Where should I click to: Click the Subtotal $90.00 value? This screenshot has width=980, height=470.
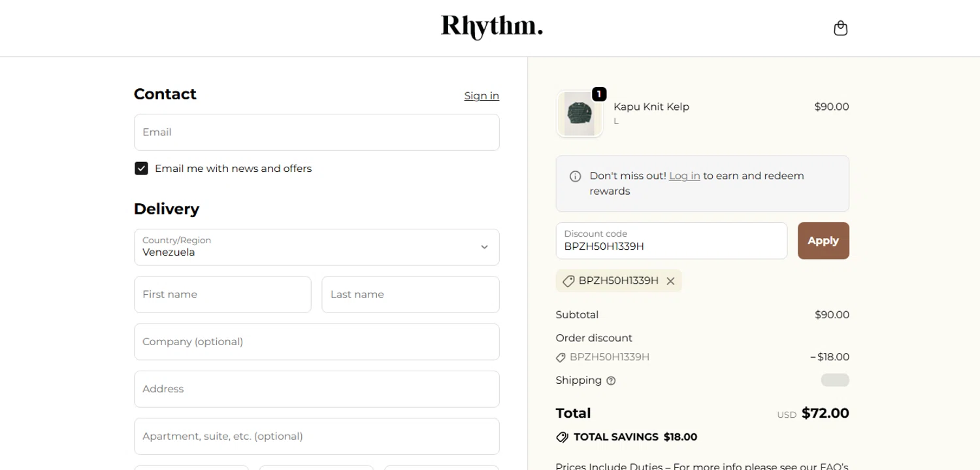(x=832, y=314)
